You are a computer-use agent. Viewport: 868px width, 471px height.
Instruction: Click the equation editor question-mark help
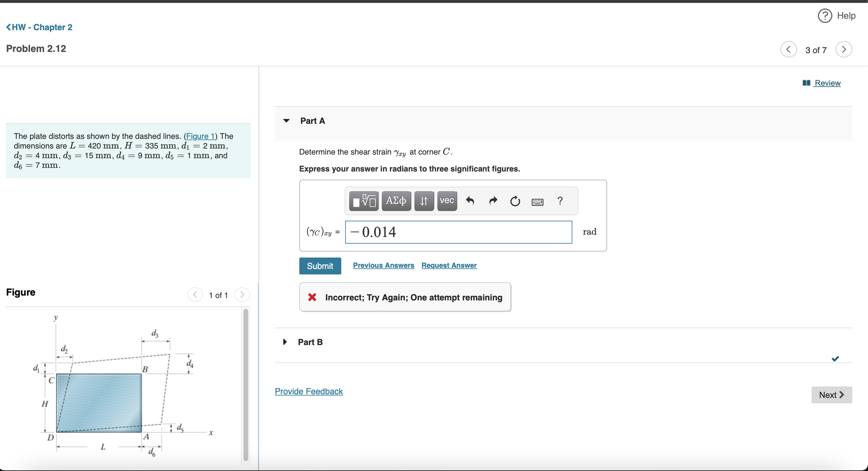tap(560, 201)
